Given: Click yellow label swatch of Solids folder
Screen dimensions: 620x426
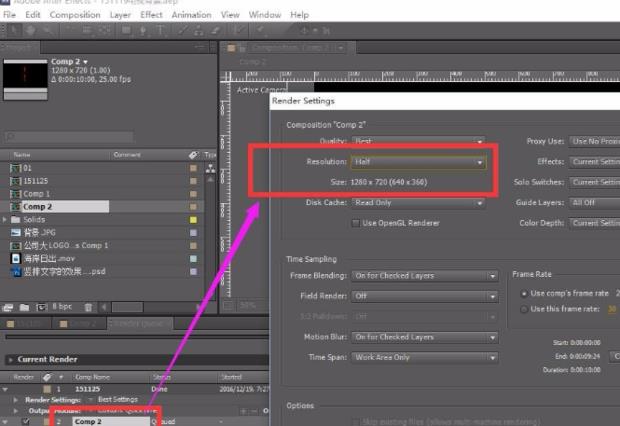Looking at the screenshot, I should (193, 219).
